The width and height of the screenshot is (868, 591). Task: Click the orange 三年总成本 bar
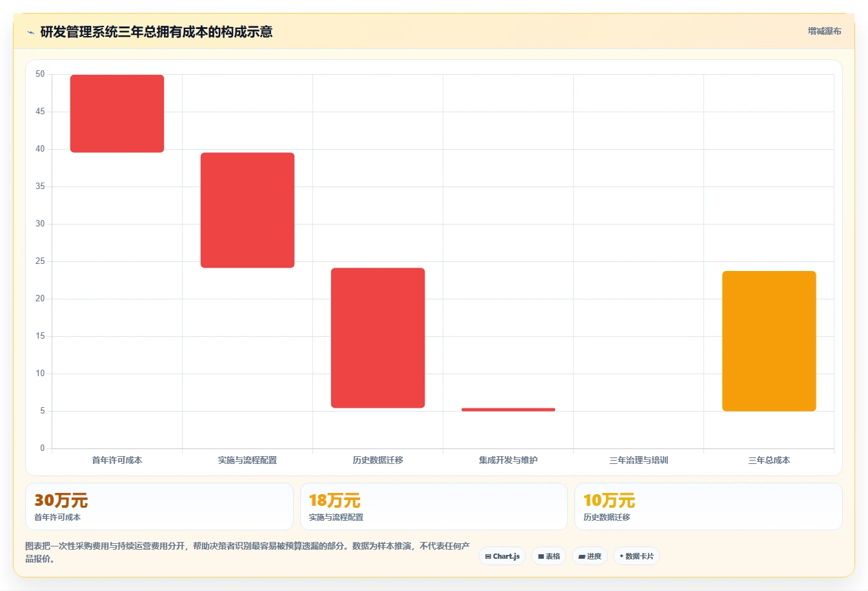[769, 341]
